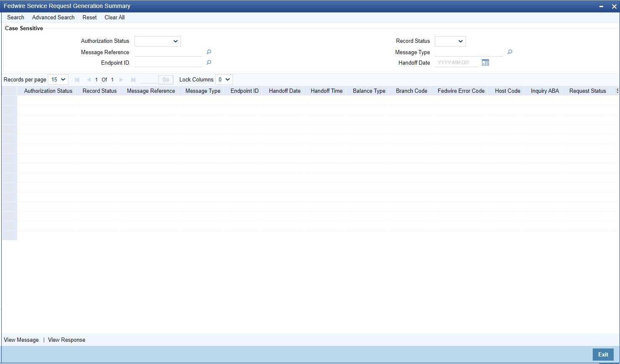Click the Go page button
620x364 pixels.
point(166,80)
